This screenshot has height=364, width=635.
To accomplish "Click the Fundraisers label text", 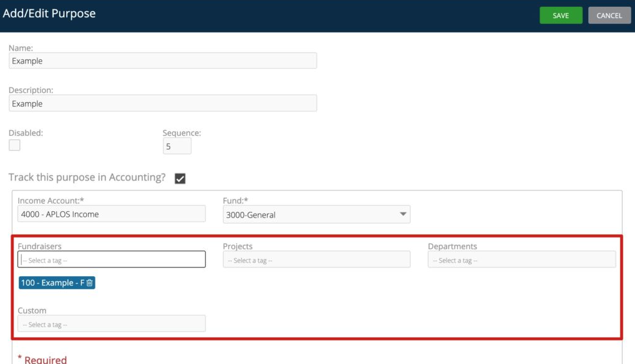I will [x=39, y=246].
